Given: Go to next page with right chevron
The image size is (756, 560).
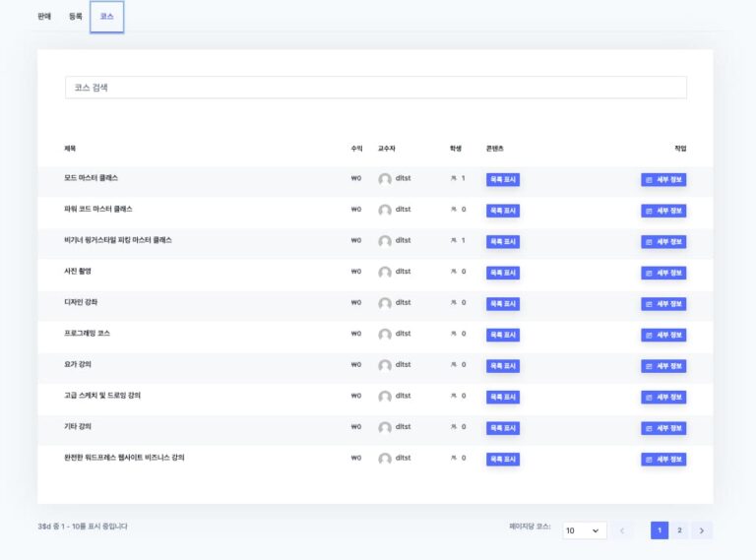Looking at the screenshot, I should point(702,530).
